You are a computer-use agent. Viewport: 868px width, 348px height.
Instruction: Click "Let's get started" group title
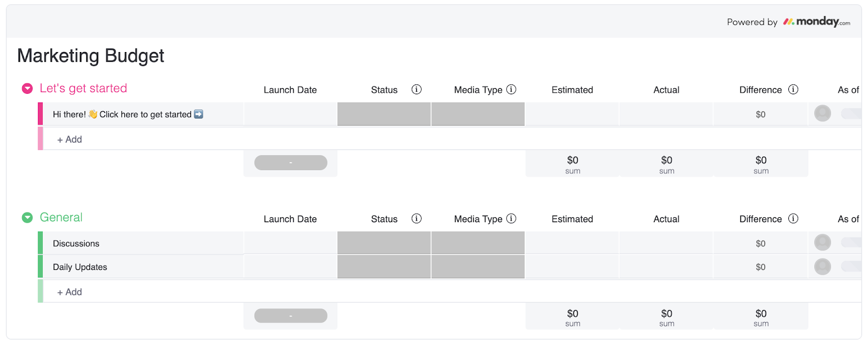point(83,88)
